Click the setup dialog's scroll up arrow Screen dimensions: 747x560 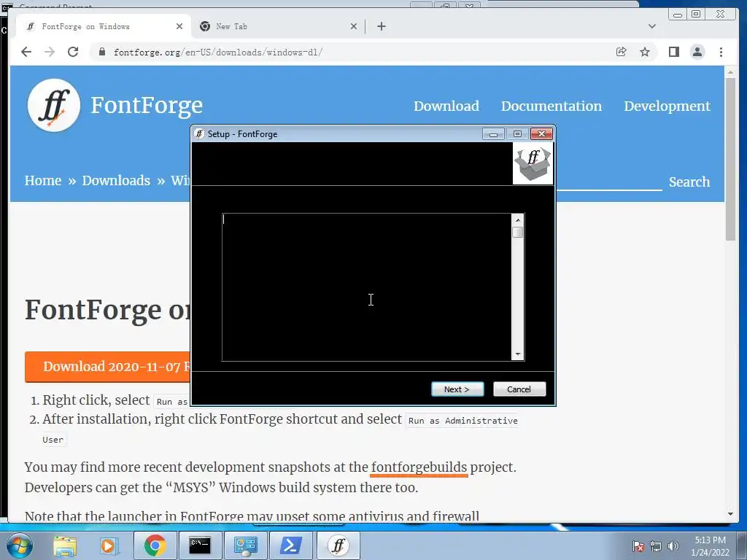pyautogui.click(x=518, y=220)
